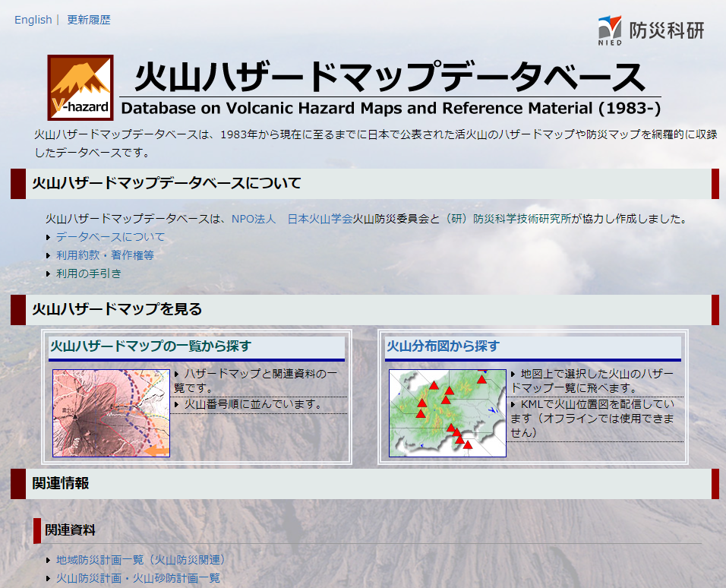Click the hazard map thumbnail image
The image size is (726, 588).
click(111, 413)
